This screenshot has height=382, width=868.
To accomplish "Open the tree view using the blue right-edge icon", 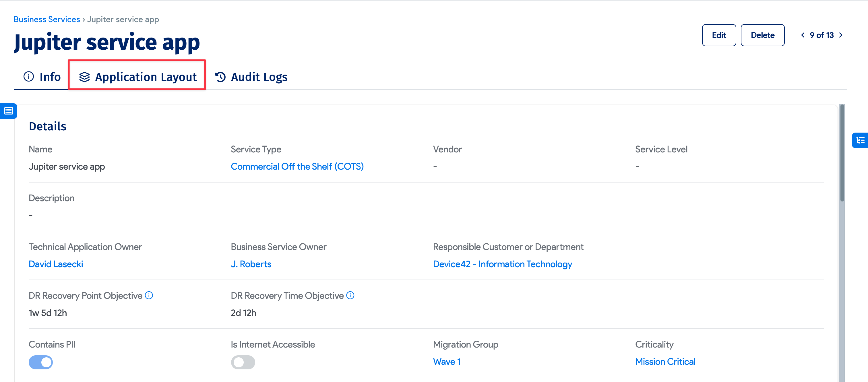I will [x=861, y=140].
